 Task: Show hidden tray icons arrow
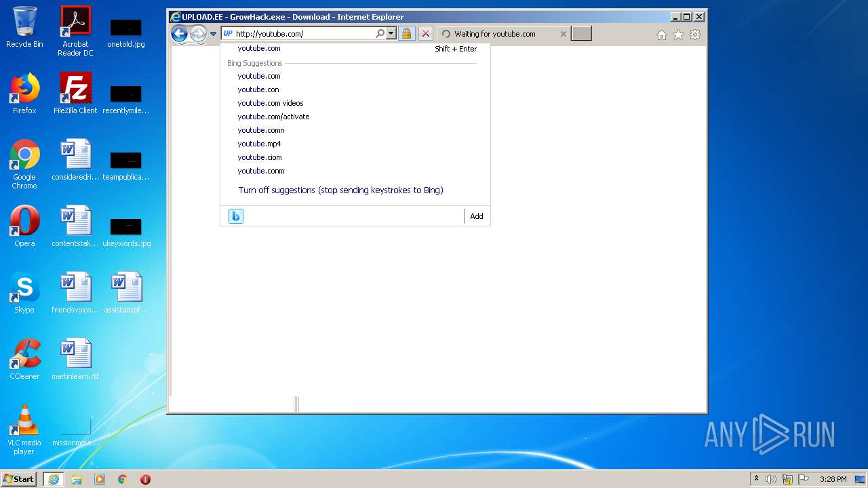point(756,479)
